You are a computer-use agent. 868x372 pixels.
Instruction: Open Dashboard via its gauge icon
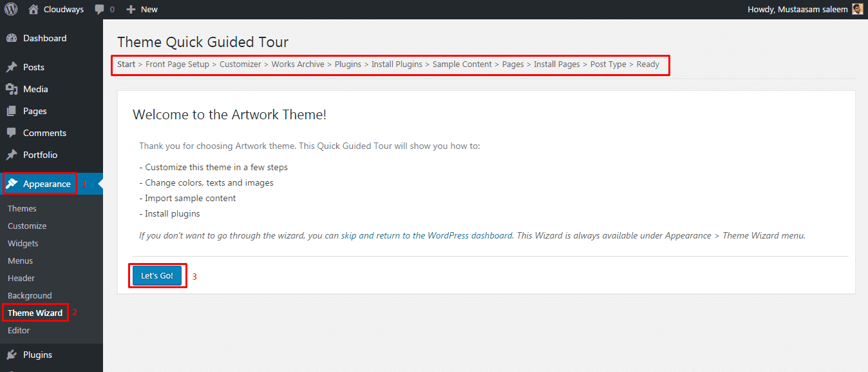point(12,38)
